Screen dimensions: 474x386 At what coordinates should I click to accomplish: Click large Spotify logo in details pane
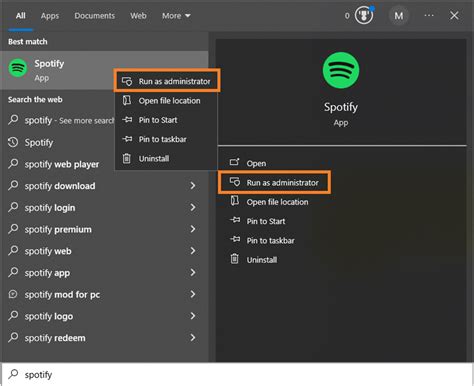coord(341,70)
